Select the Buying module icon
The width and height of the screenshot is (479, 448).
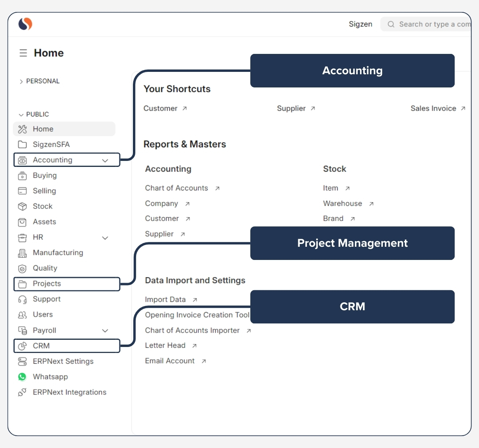pyautogui.click(x=22, y=176)
